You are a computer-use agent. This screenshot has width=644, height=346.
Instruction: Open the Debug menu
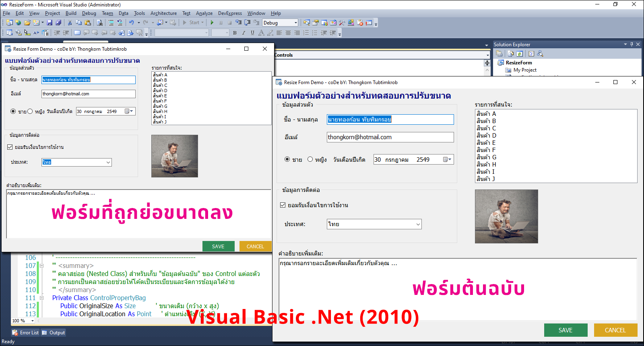(x=89, y=13)
